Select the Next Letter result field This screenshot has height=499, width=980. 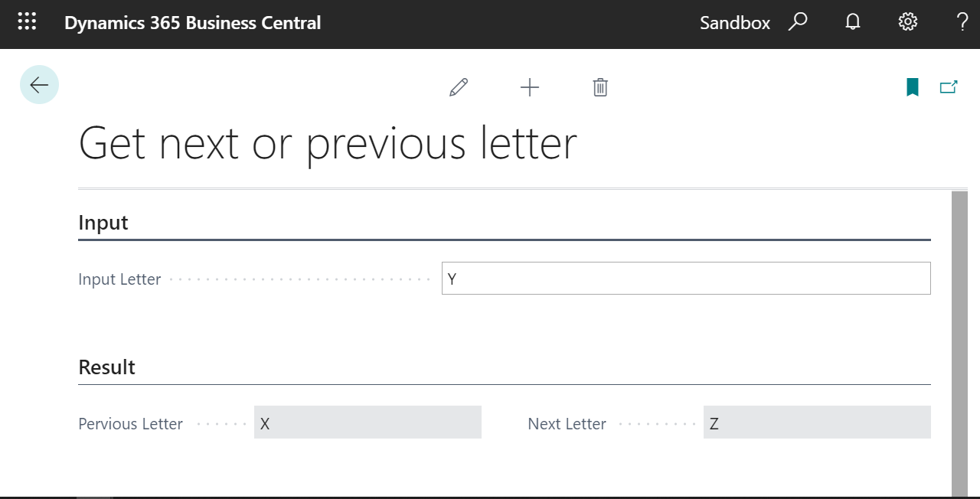pyautogui.click(x=817, y=422)
